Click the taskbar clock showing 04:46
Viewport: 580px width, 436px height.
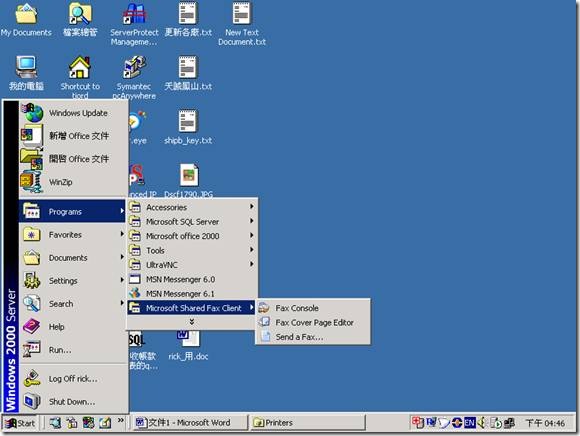(x=545, y=423)
